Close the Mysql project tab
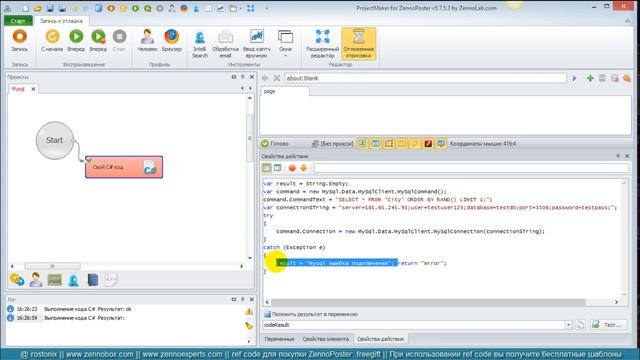The height and width of the screenshot is (360, 640). [33, 89]
